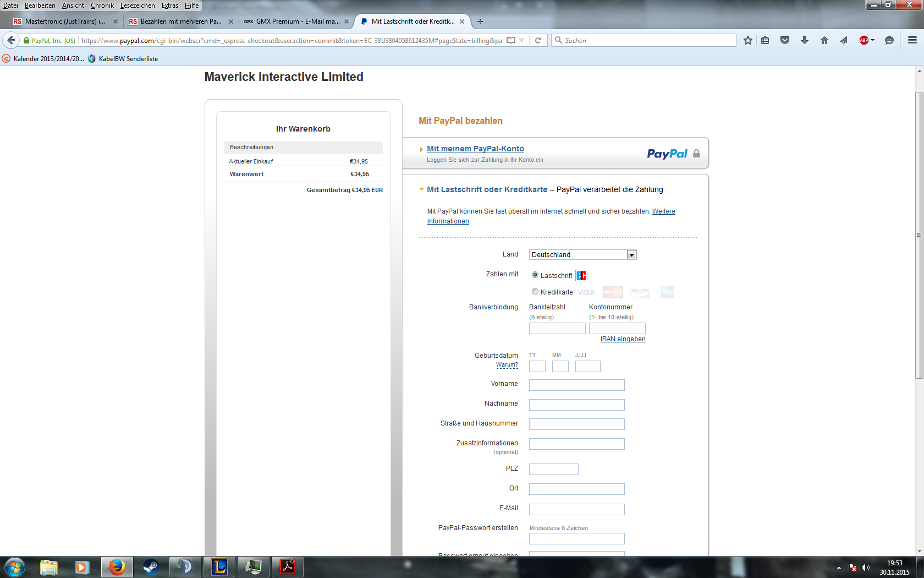
Task: Click into the Kontonummer field
Action: 617,328
